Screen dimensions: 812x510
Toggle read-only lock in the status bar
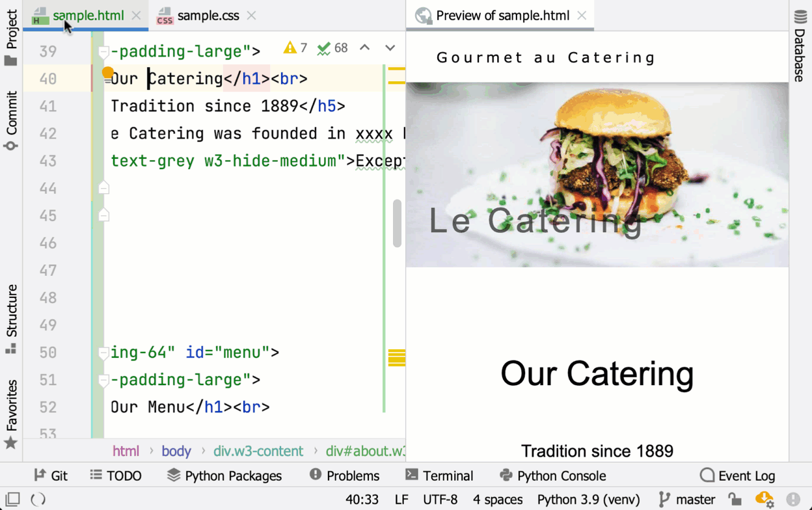pos(735,500)
